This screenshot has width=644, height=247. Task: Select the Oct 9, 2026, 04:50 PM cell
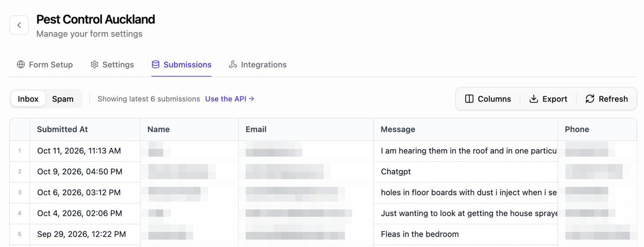click(x=85, y=172)
